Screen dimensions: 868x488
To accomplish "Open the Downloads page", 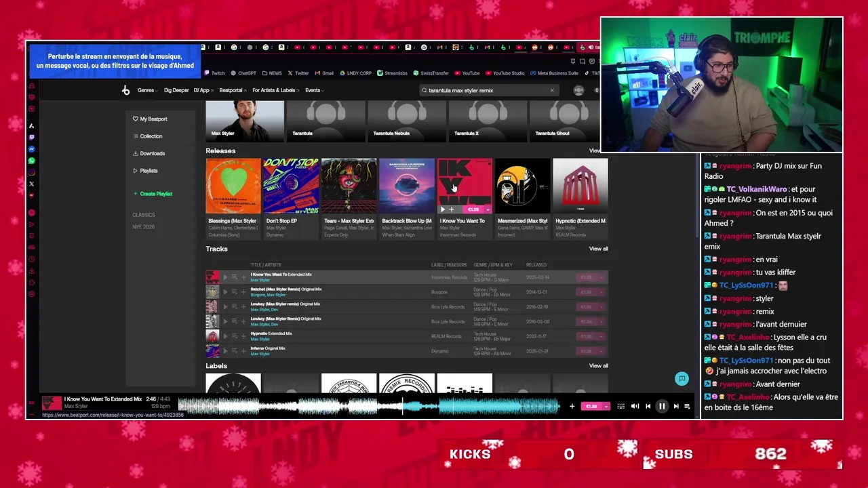I will tap(149, 153).
